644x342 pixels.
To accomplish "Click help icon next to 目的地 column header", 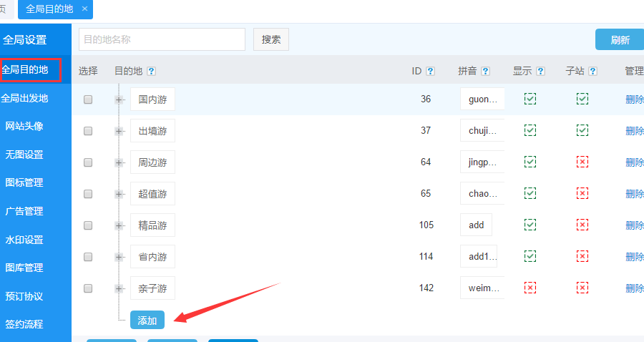I will pyautogui.click(x=152, y=72).
